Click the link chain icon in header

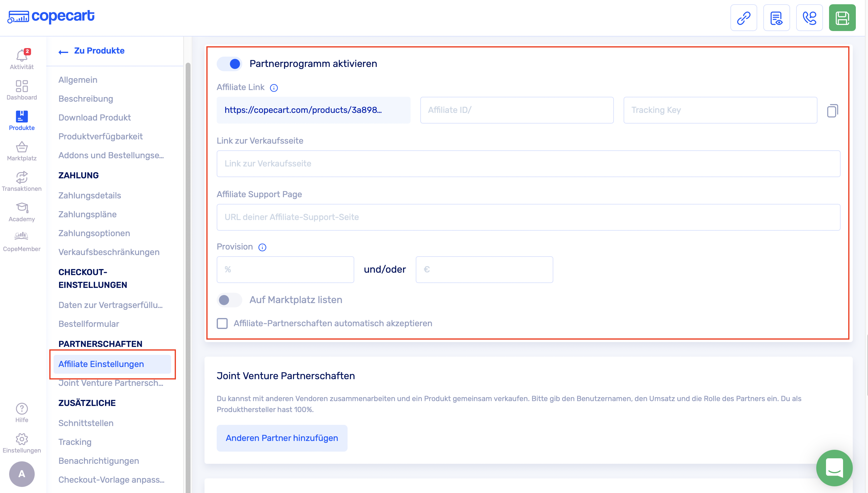click(744, 18)
